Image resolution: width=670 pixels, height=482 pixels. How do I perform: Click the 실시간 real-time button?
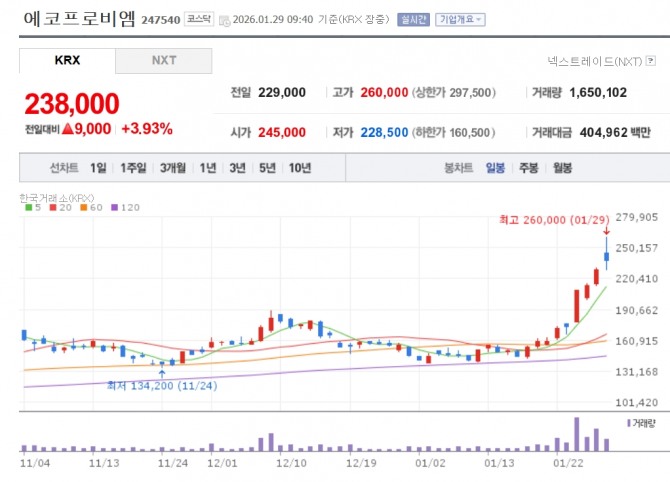coord(413,20)
